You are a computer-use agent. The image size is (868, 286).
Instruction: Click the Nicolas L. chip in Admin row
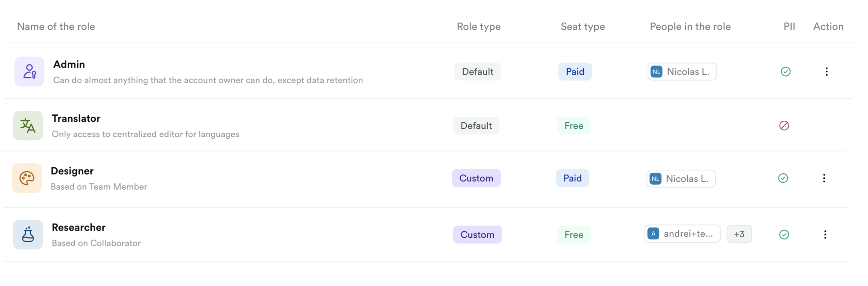pos(682,71)
